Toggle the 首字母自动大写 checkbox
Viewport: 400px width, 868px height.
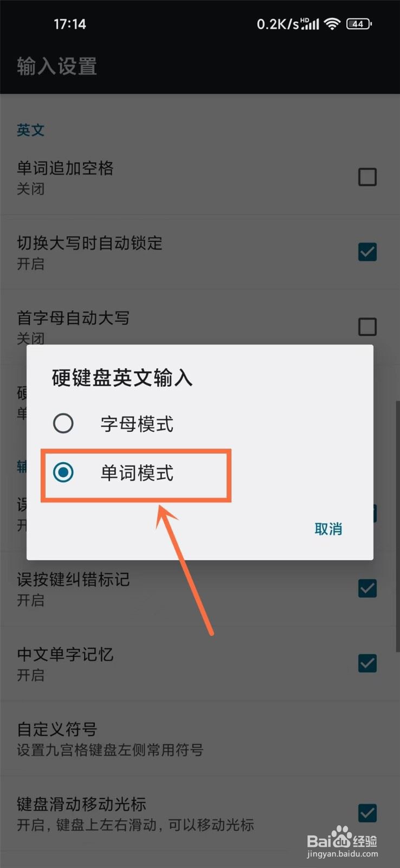367,327
